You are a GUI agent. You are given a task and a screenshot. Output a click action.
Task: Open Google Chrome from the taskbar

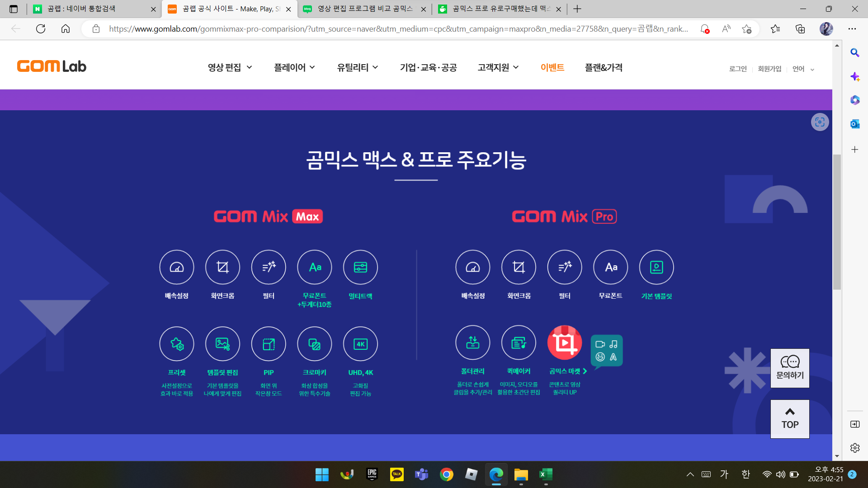click(x=446, y=474)
